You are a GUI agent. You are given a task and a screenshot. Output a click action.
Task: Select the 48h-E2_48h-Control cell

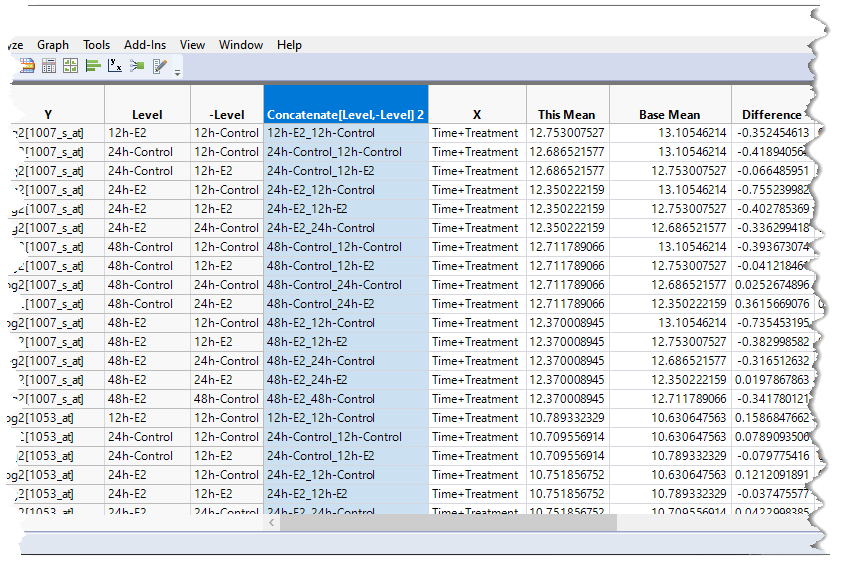point(335,399)
